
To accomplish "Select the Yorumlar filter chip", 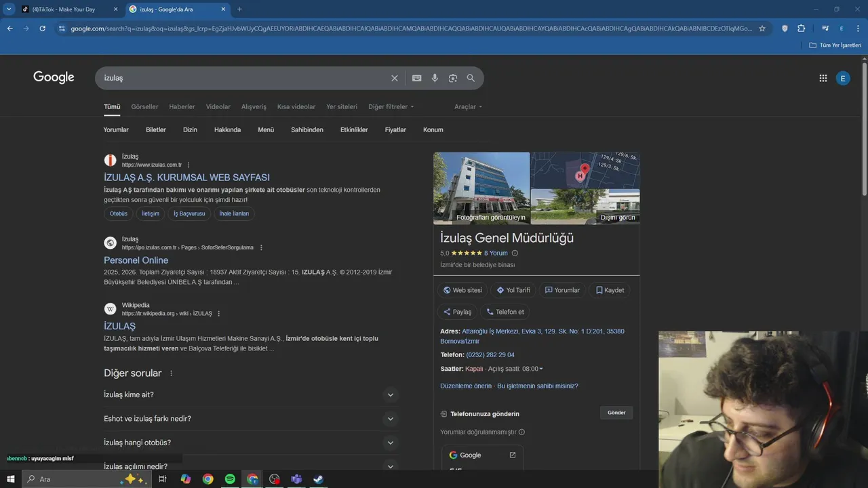I will (116, 129).
